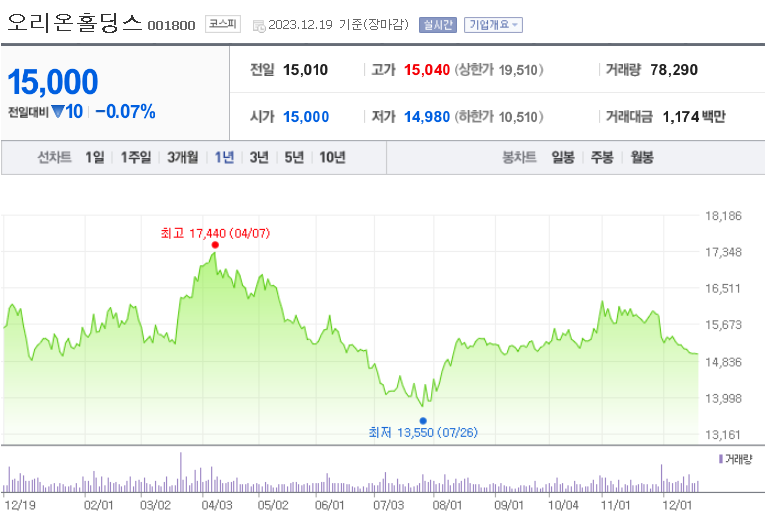
Task: Switch to 월봉 candlestick chart
Action: 642,157
